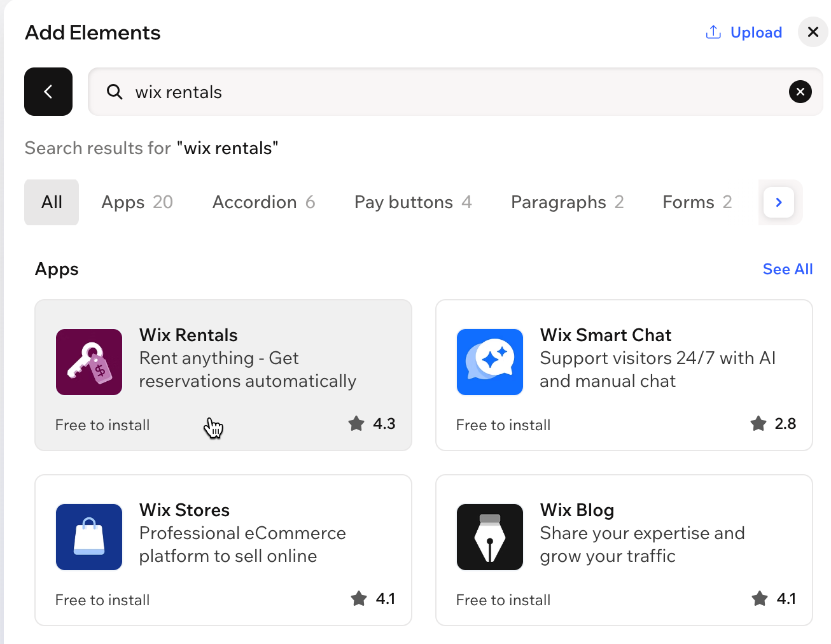Click 'Share your expertise' description
The height and width of the screenshot is (644, 831).
pos(643,545)
